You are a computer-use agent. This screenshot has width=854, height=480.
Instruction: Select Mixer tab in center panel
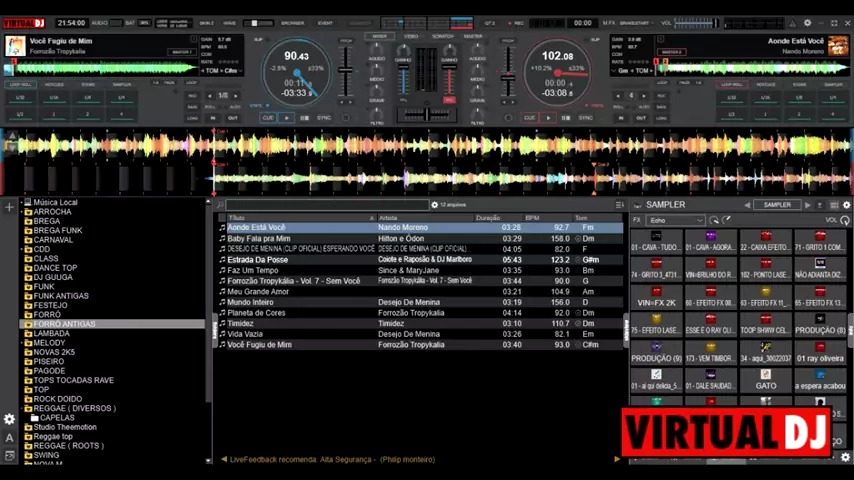[380, 36]
